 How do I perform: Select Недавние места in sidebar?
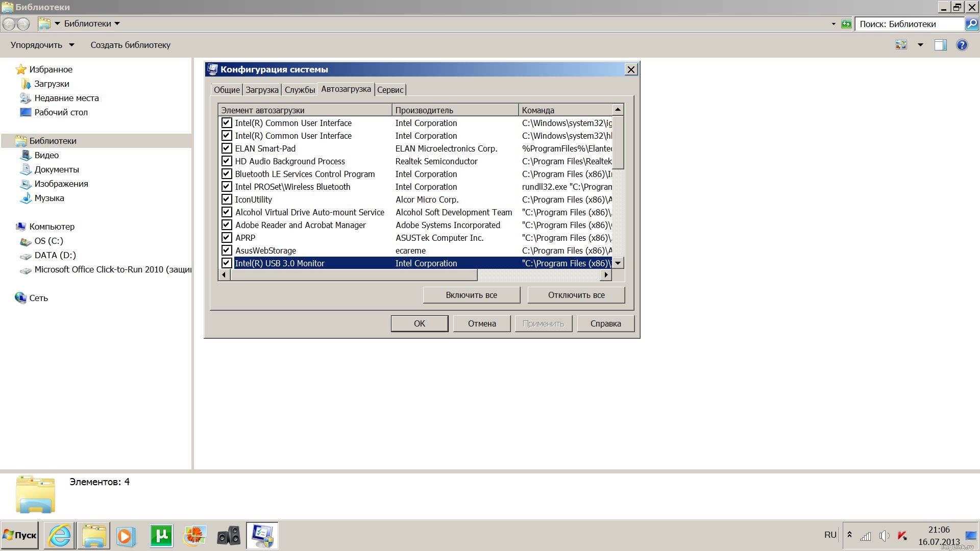point(66,98)
